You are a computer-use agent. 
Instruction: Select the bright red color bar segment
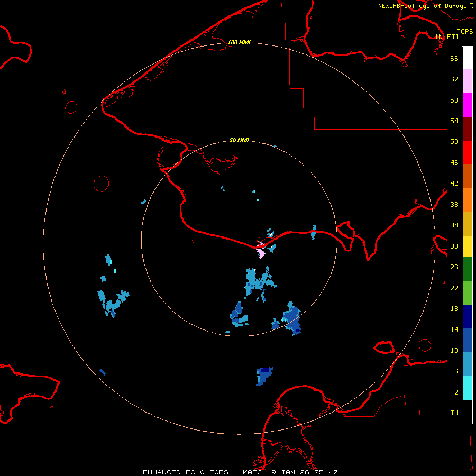[467, 152]
